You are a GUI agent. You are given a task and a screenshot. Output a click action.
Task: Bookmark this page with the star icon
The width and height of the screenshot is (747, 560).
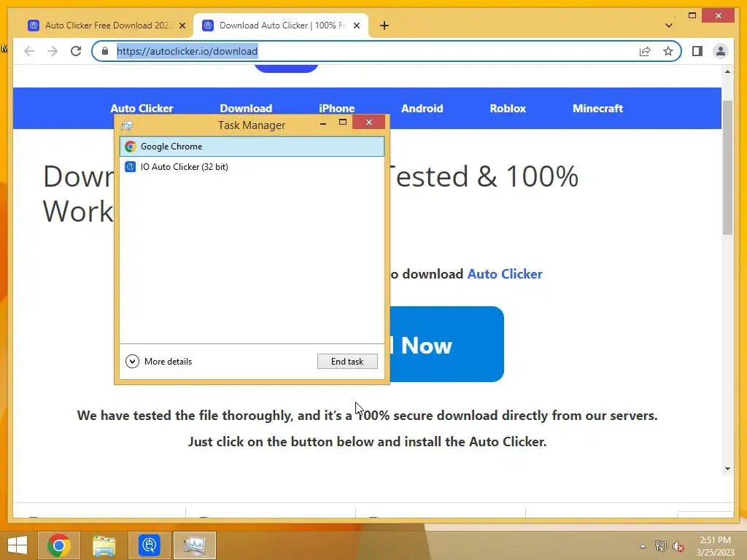(668, 51)
